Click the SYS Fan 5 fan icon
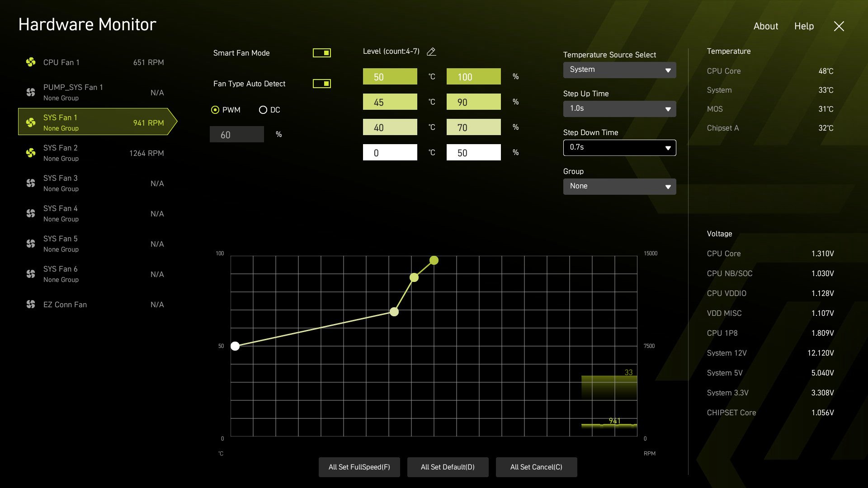The image size is (868, 488). [31, 244]
